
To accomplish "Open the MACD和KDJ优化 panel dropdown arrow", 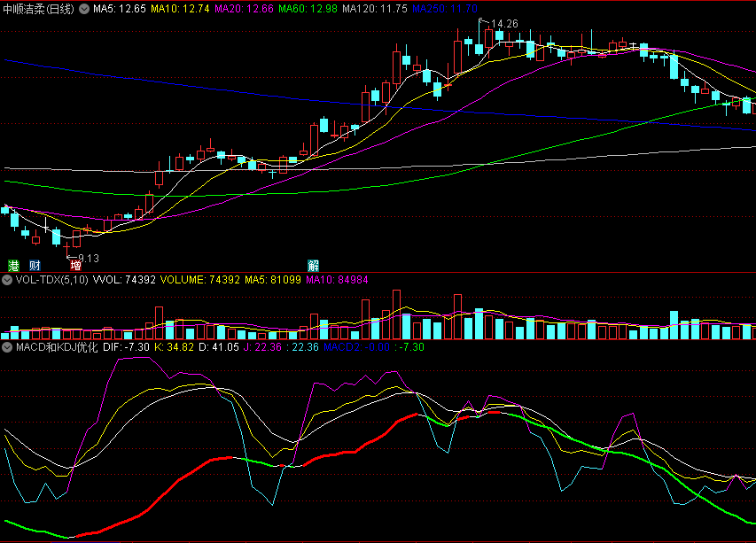I will pyautogui.click(x=7, y=347).
